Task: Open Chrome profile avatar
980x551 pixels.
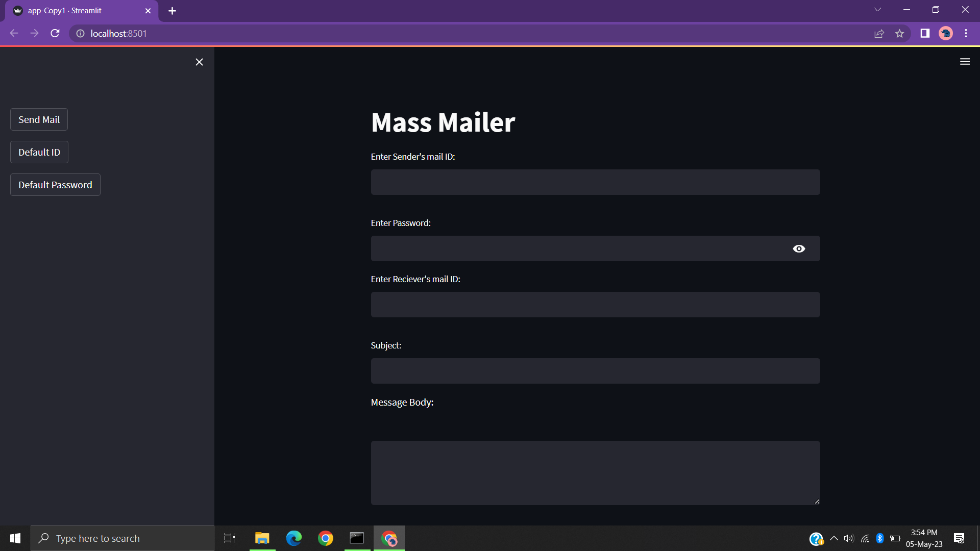Action: [946, 33]
